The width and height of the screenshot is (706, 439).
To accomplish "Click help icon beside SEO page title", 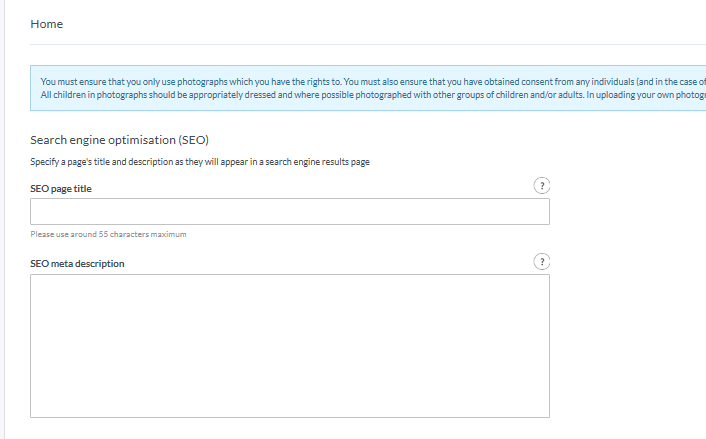I will 541,186.
